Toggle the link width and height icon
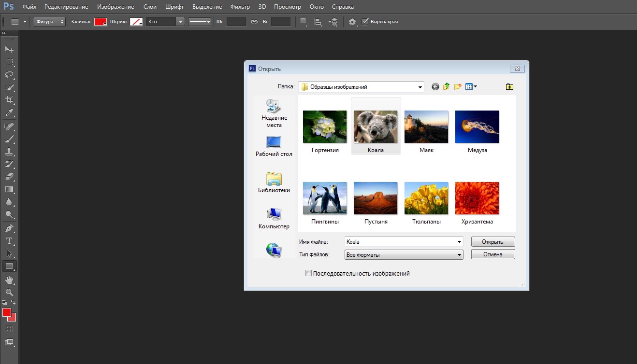Image resolution: width=637 pixels, height=364 pixels. coord(254,22)
